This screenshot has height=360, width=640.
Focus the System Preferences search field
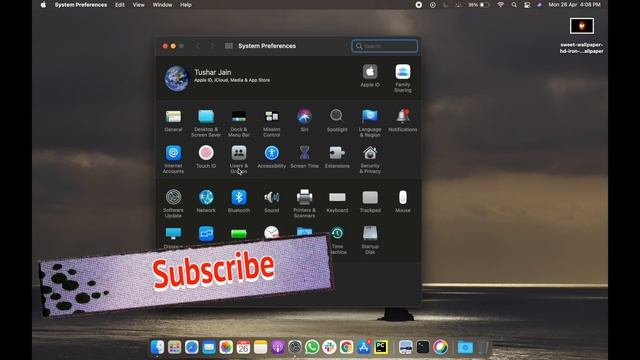[384, 46]
